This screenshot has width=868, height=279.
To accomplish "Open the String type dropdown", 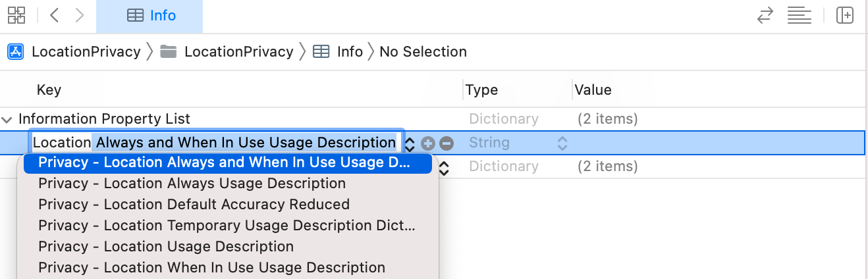I will (x=562, y=143).
